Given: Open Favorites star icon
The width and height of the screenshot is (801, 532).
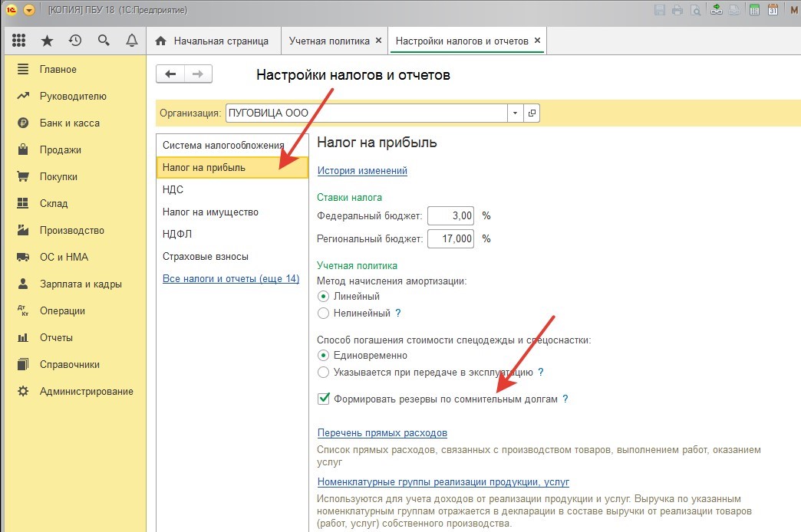Looking at the screenshot, I should click(47, 41).
